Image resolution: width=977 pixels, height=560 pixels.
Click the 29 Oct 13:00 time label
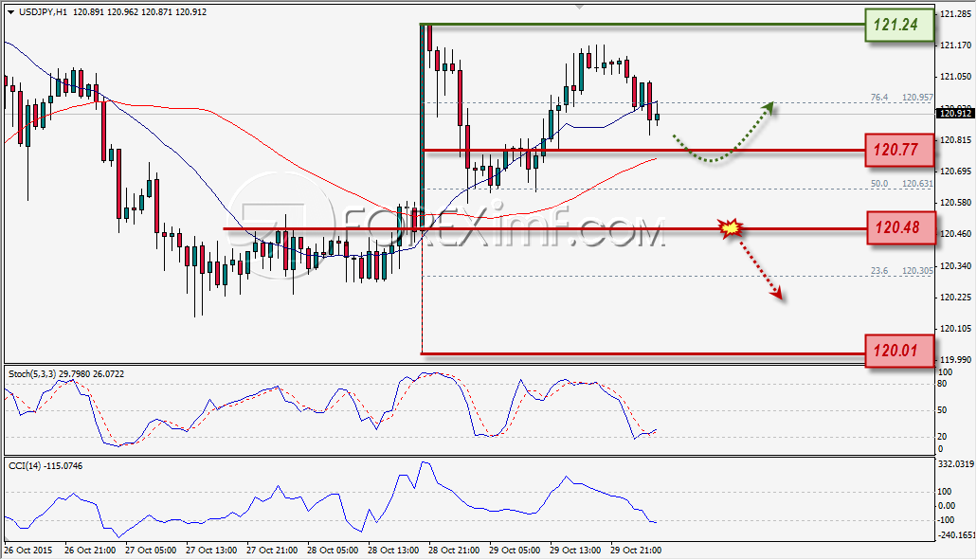(574, 551)
